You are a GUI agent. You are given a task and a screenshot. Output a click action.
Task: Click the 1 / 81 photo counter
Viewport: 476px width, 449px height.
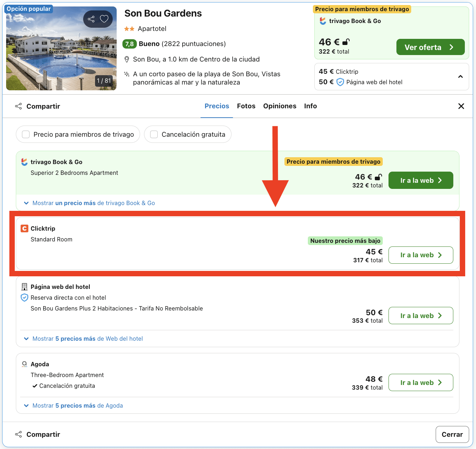pos(104,81)
